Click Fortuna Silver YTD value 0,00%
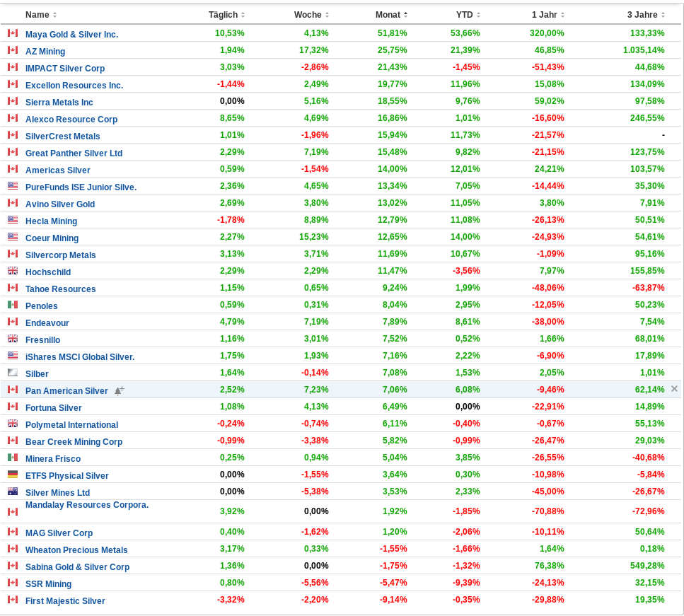 [468, 407]
